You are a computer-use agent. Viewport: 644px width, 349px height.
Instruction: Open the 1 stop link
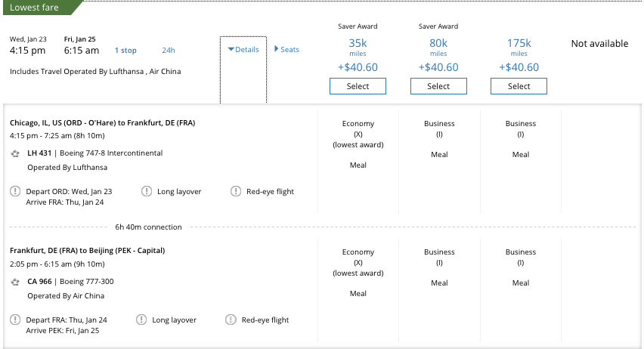[x=125, y=51]
